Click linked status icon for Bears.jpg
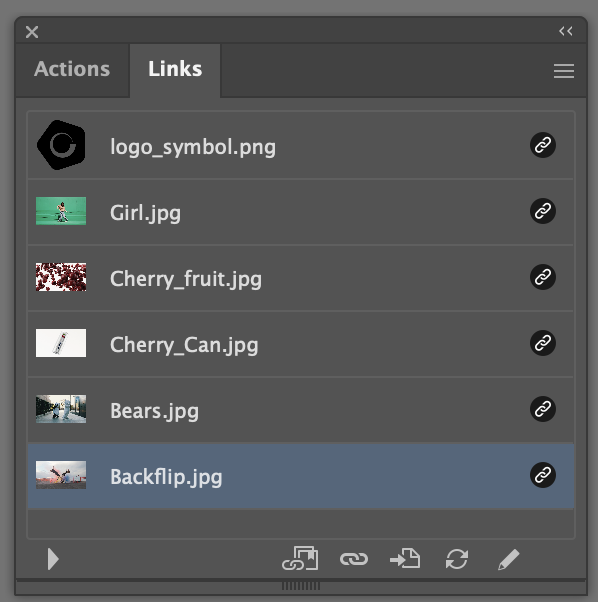Image resolution: width=598 pixels, height=602 pixels. 543,409
